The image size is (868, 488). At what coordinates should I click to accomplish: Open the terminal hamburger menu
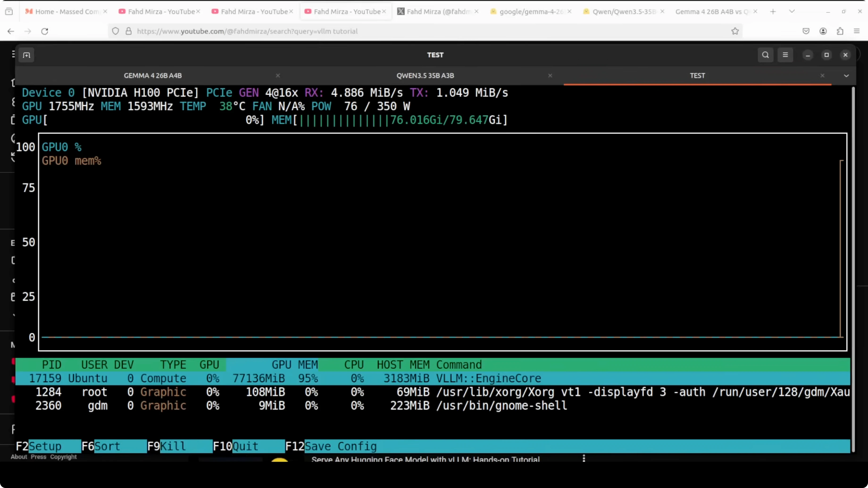[x=785, y=55]
